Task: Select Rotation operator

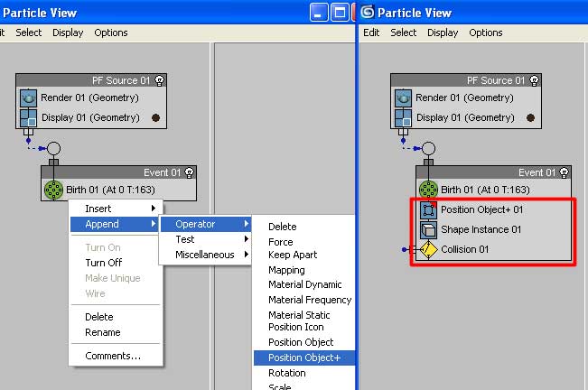Action: pyautogui.click(x=287, y=373)
